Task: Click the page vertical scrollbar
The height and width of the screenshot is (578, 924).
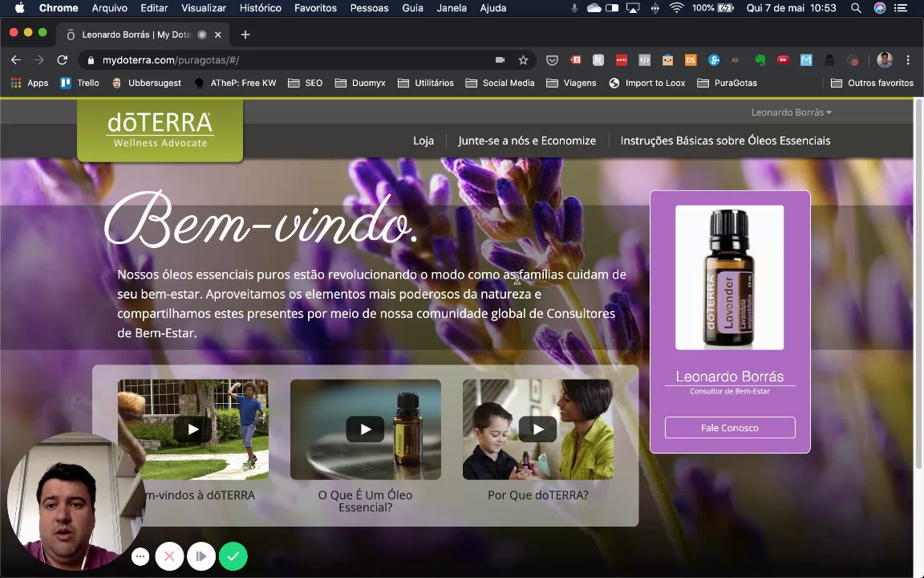Action: 918,283
